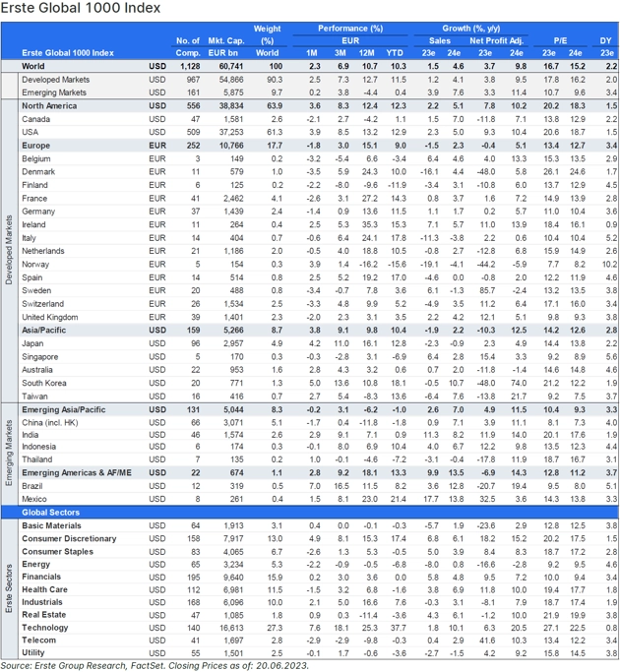
Task: Select the 'No. of' column header
Action: (188, 40)
